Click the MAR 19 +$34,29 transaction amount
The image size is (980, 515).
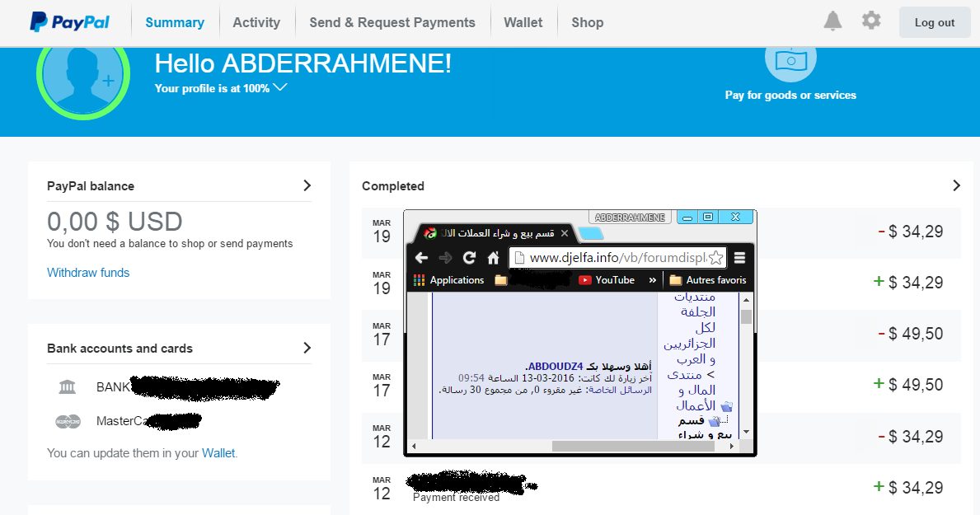point(908,283)
